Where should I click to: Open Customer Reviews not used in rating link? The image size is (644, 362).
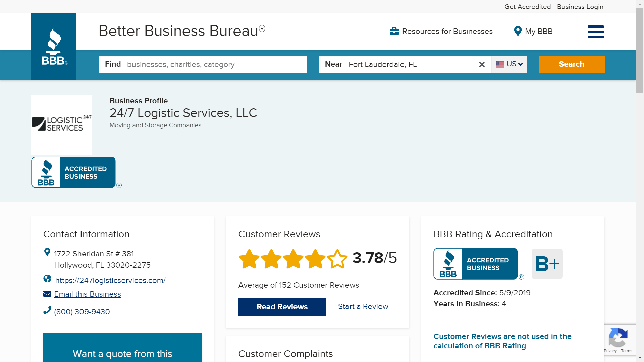502,341
